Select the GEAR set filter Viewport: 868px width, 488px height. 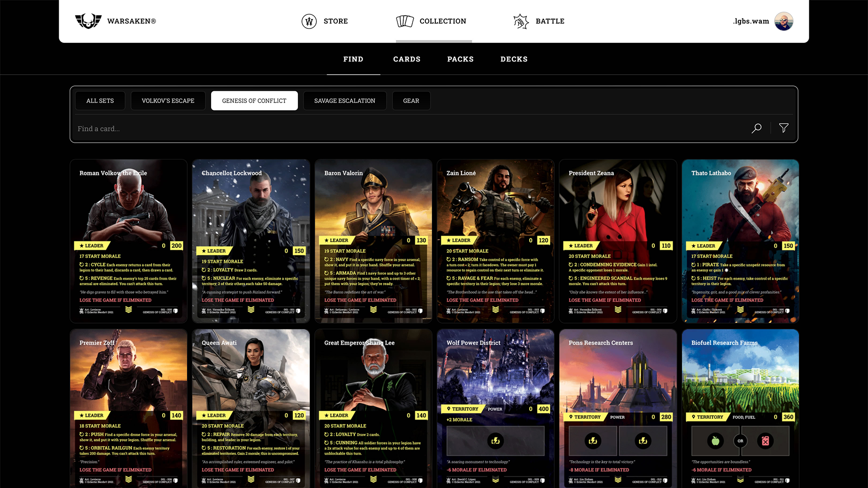[411, 101]
